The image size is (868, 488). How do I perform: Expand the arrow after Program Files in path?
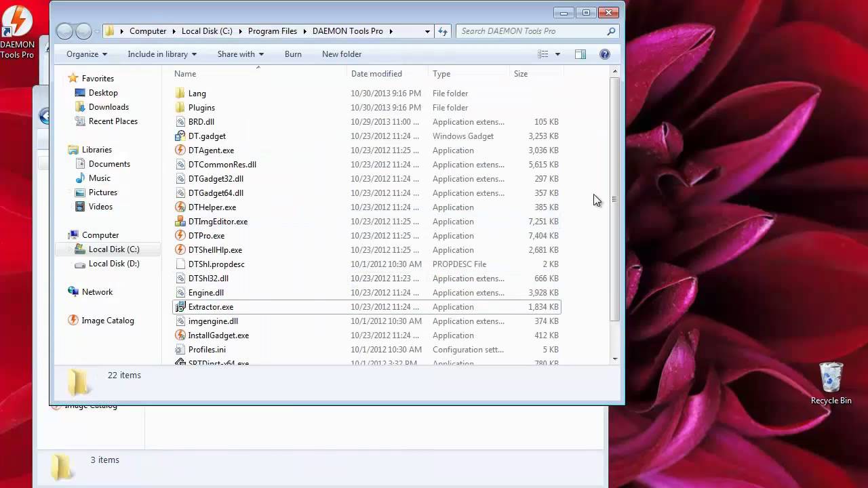click(x=304, y=31)
